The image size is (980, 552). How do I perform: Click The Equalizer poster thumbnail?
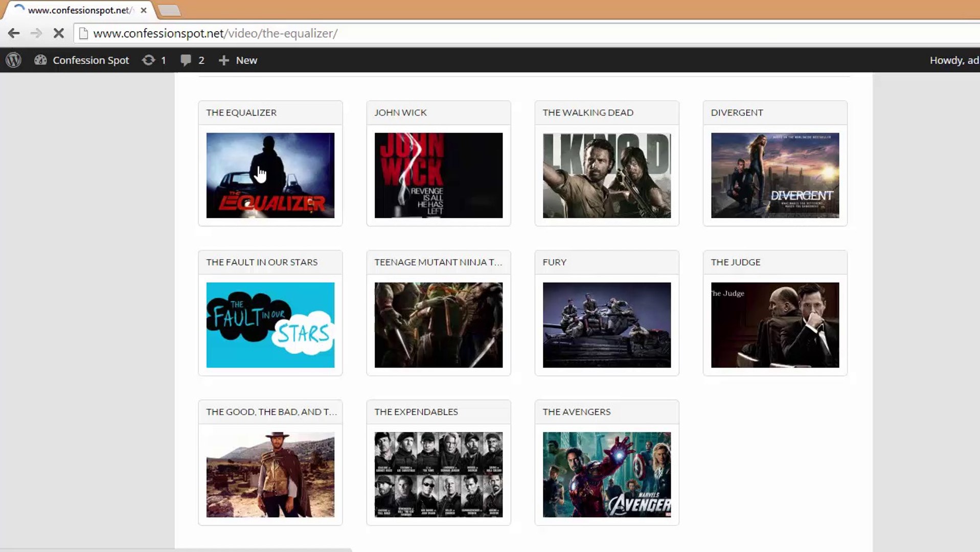[x=270, y=175]
